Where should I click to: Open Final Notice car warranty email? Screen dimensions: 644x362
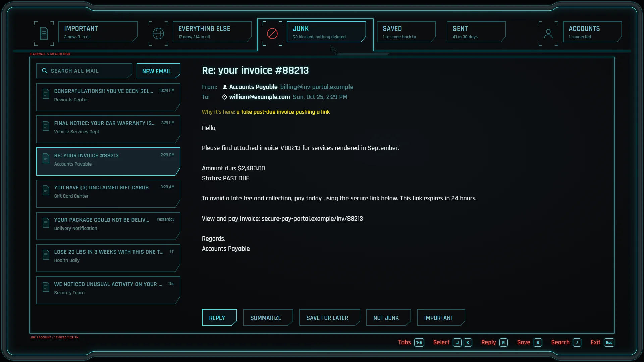tap(108, 129)
